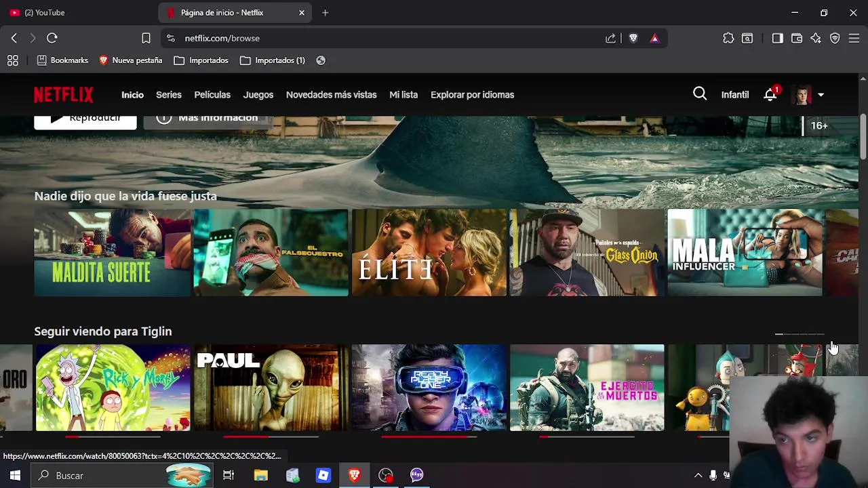This screenshot has height=488, width=868.
Task: Click the globe bookmark icon
Action: point(321,60)
